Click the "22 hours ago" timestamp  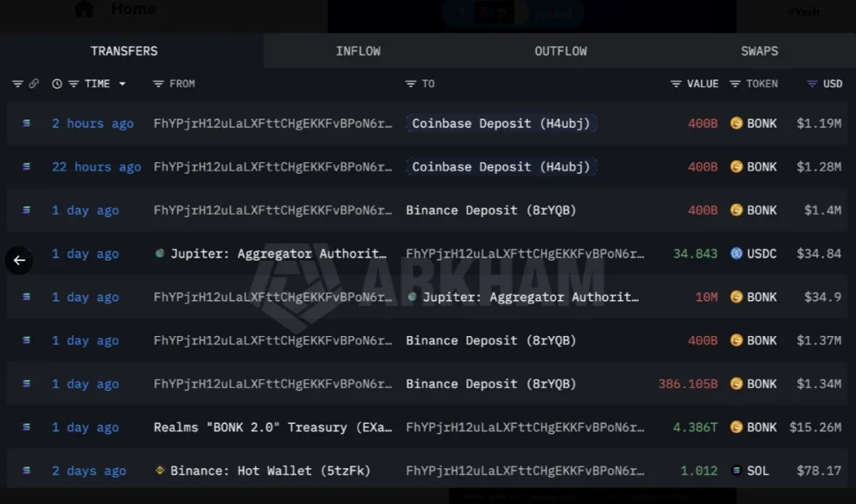[x=97, y=167]
